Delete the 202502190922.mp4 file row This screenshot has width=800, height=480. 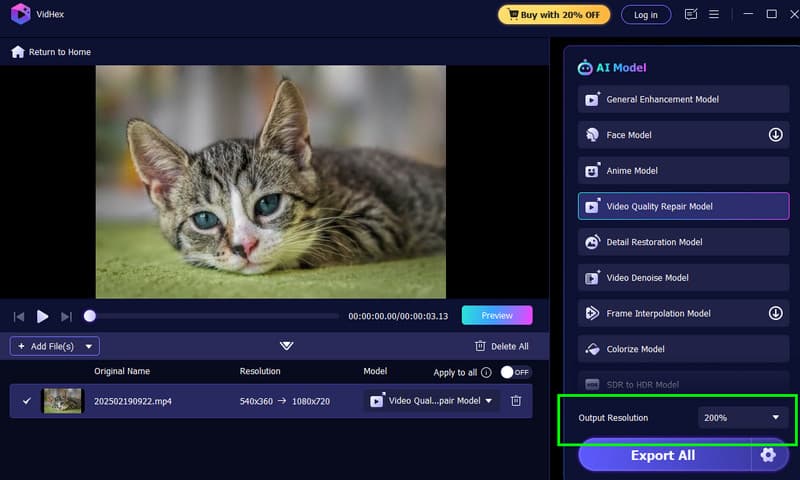coord(516,401)
